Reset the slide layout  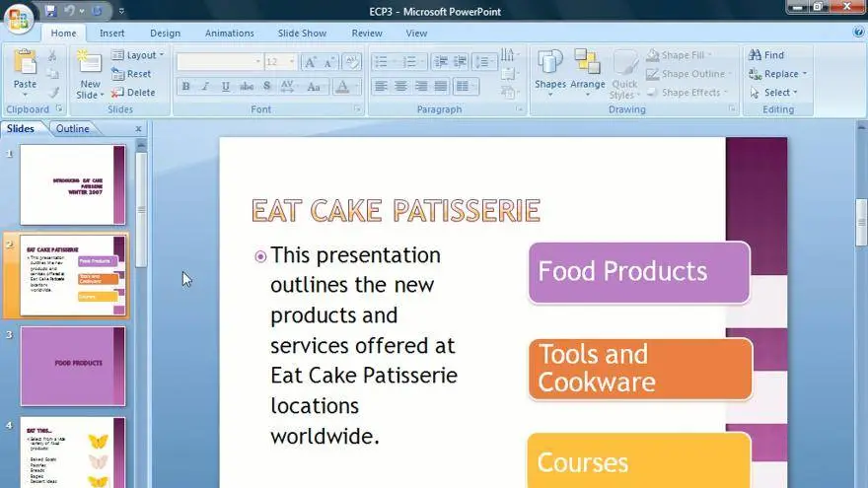[131, 74]
